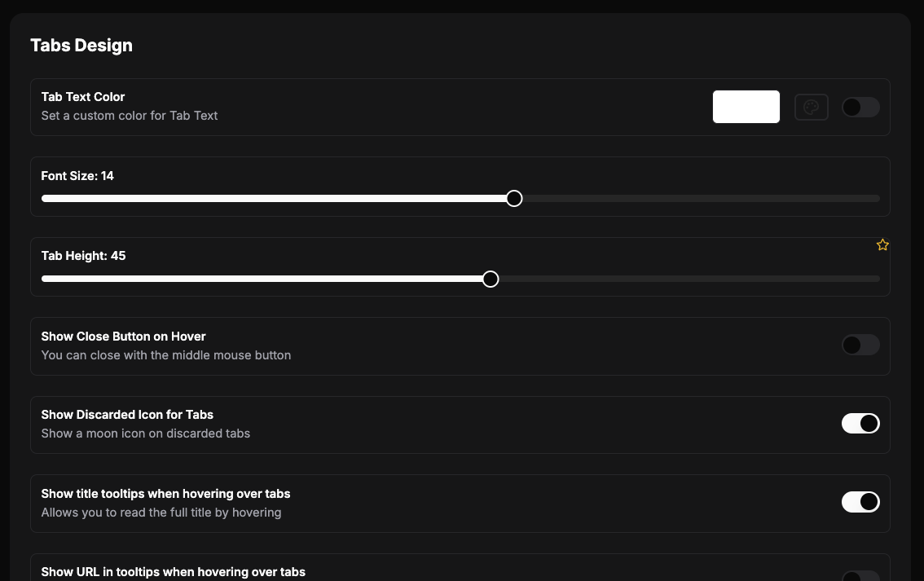
Task: Click Show URL in tooltips label
Action: (x=174, y=572)
